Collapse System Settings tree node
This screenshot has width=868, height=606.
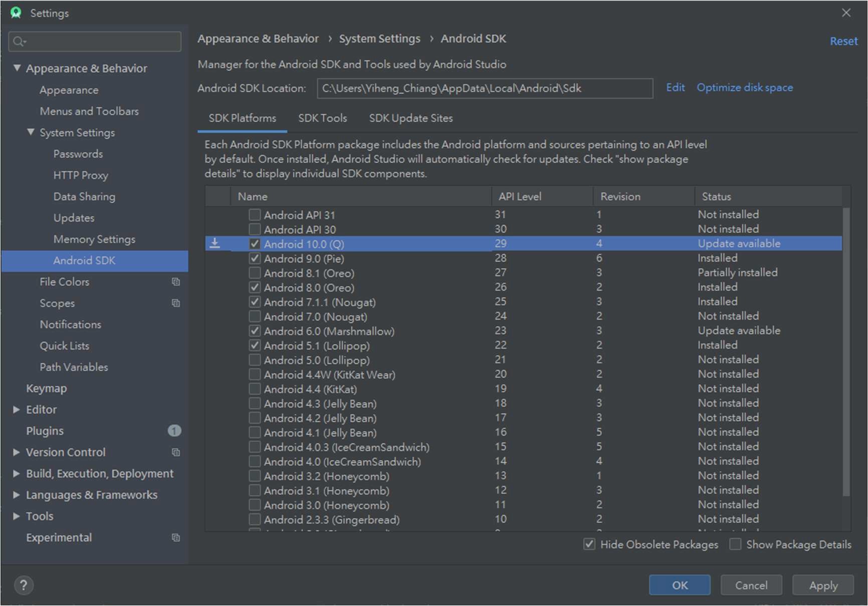31,132
